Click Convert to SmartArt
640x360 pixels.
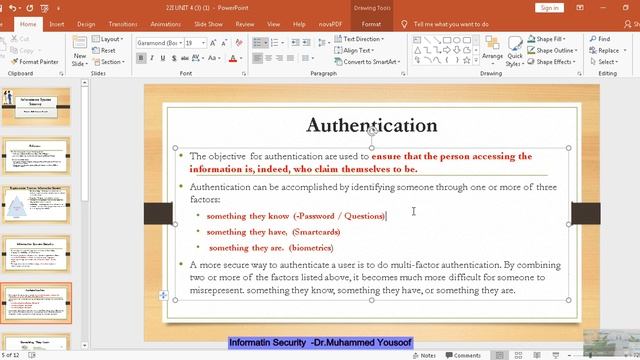coord(367,62)
